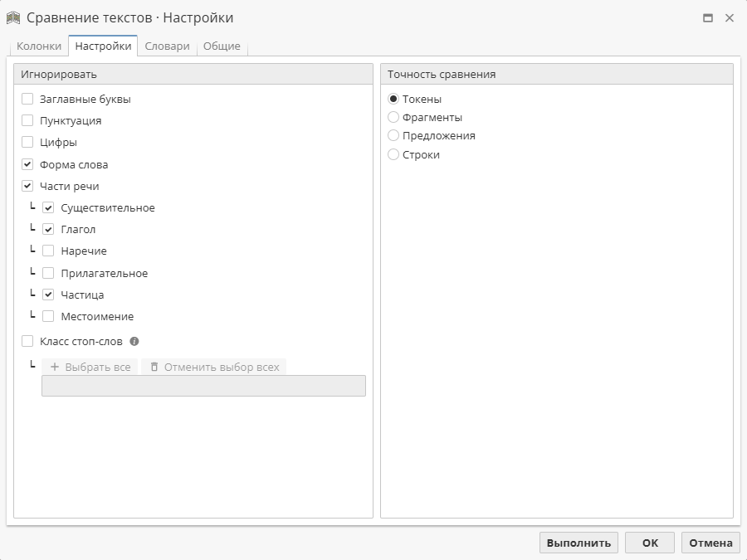This screenshot has height=560, width=747.
Task: Enable the Класс стоп-слов checkbox
Action: pyautogui.click(x=27, y=342)
